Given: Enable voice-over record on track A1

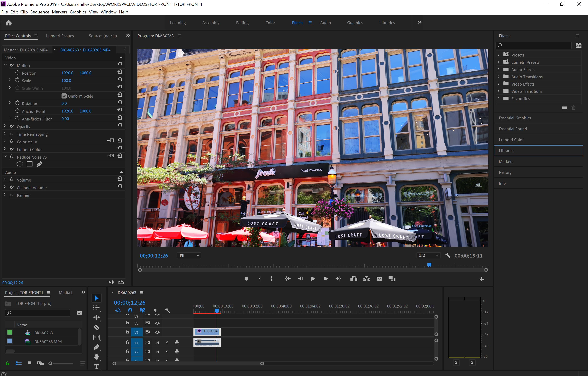Looking at the screenshot, I should pyautogui.click(x=177, y=343).
